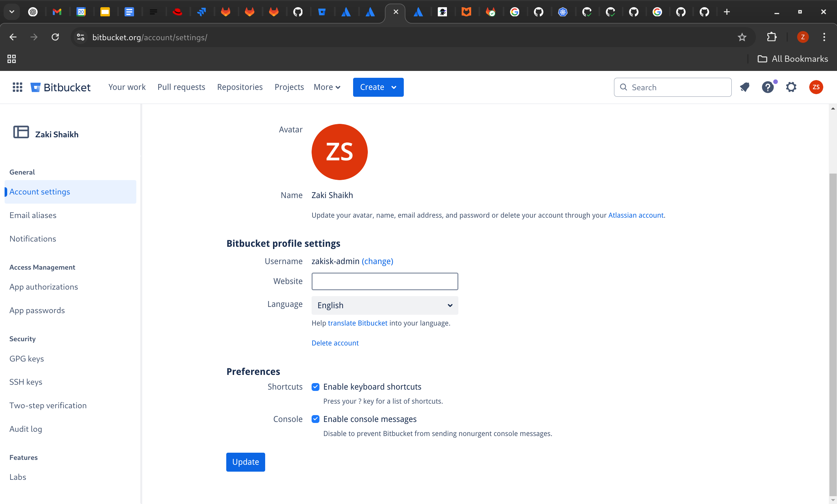Screen dimensions: 837x504
Task: Open the Delete account link
Action: tap(335, 343)
